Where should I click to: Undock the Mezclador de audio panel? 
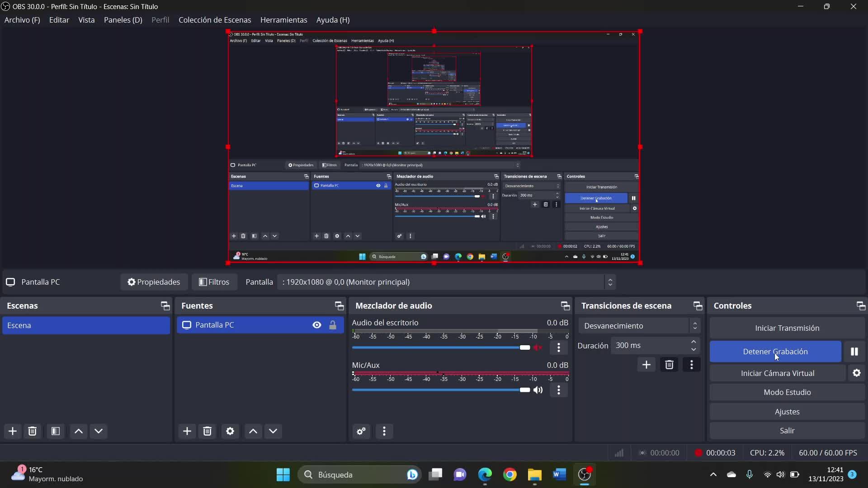click(x=565, y=306)
